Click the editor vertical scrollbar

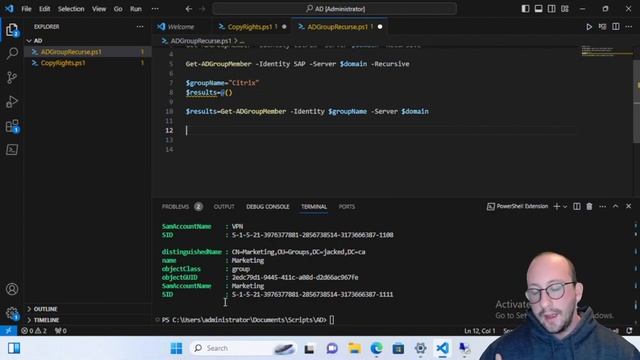[636, 101]
